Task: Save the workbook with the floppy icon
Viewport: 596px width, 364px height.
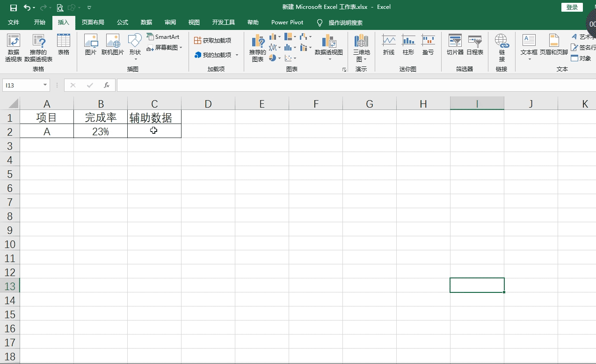Action: pos(13,7)
